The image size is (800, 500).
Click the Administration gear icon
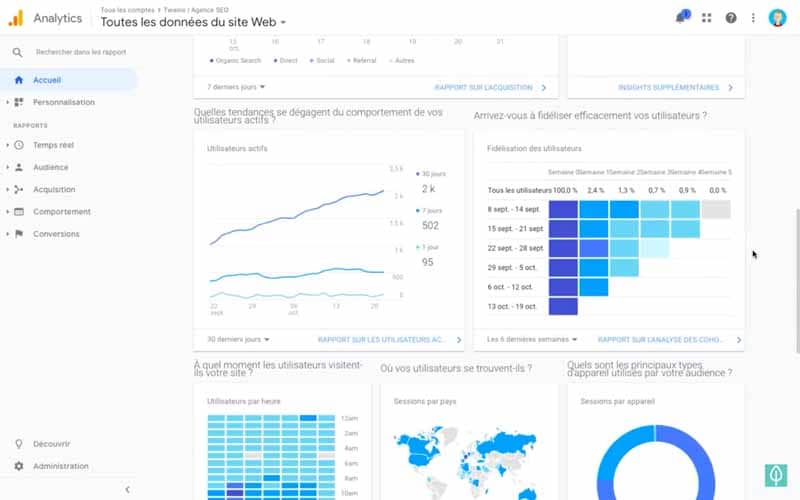point(19,466)
